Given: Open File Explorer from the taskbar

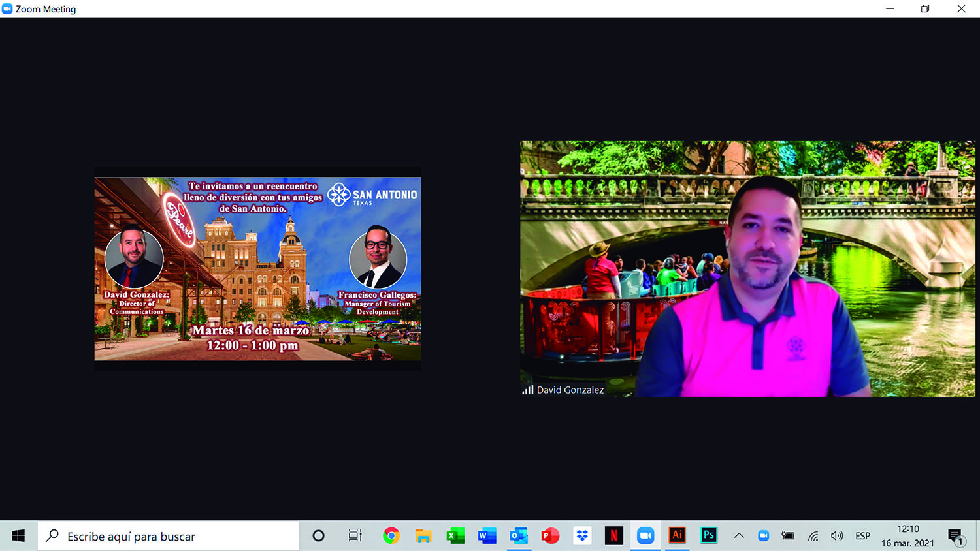Looking at the screenshot, I should 423,536.
